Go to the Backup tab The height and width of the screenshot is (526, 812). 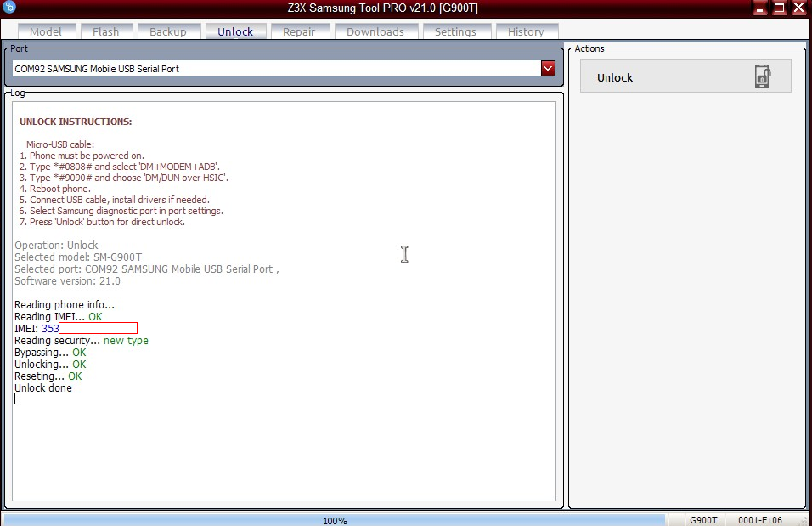coord(168,31)
